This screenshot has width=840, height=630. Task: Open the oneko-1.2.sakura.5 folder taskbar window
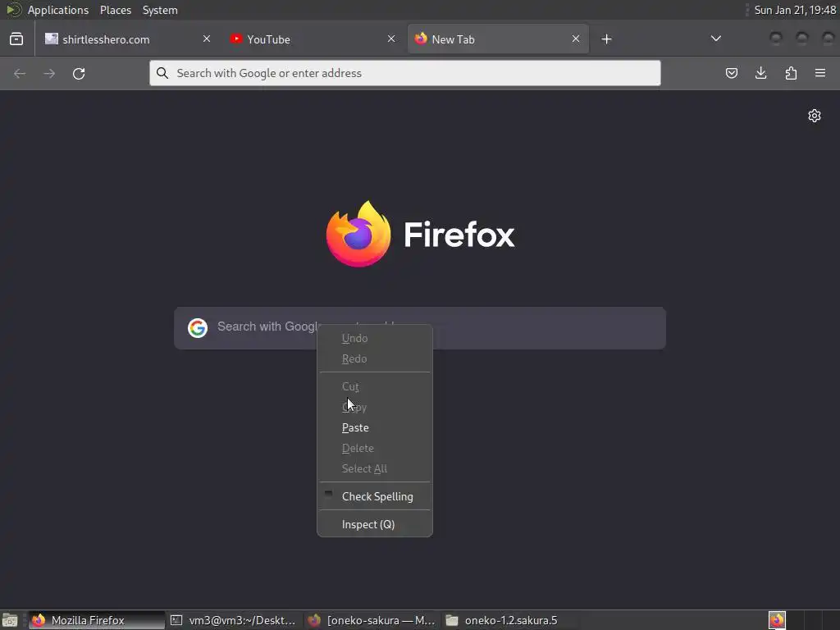(509, 620)
